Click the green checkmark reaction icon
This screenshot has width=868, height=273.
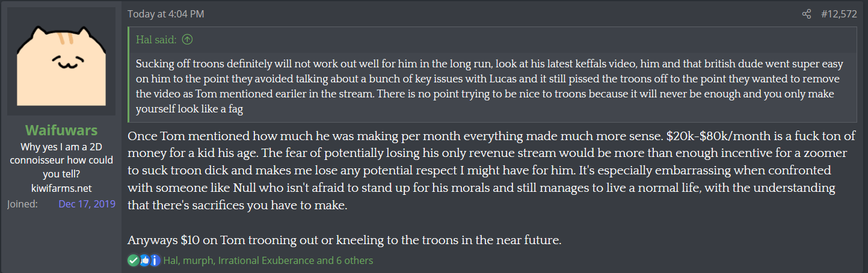coord(133,260)
